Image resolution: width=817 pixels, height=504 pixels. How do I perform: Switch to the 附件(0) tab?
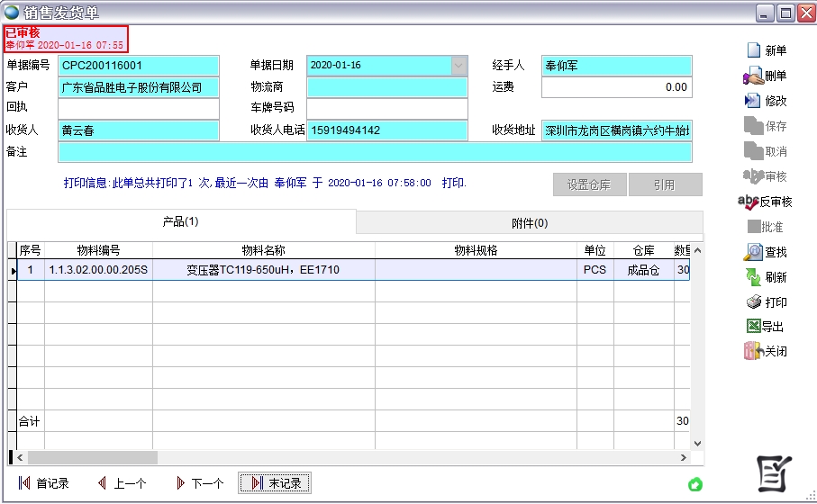click(x=529, y=223)
